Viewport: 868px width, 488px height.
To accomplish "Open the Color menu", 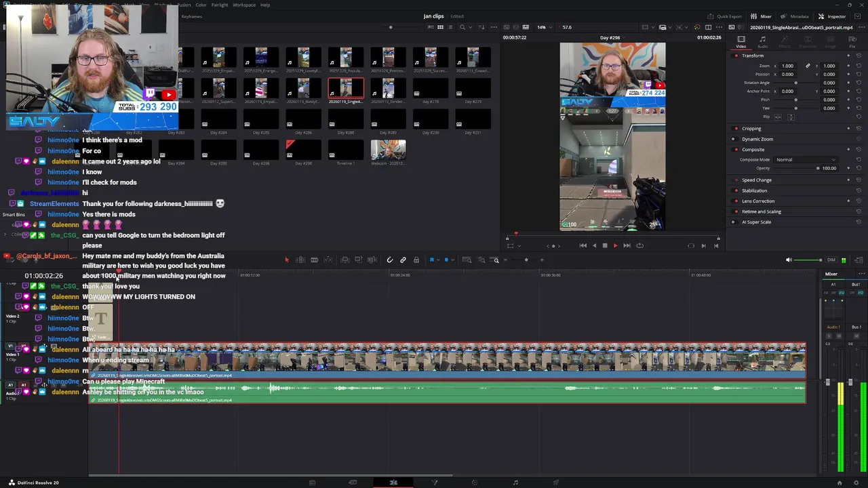I will point(201,5).
